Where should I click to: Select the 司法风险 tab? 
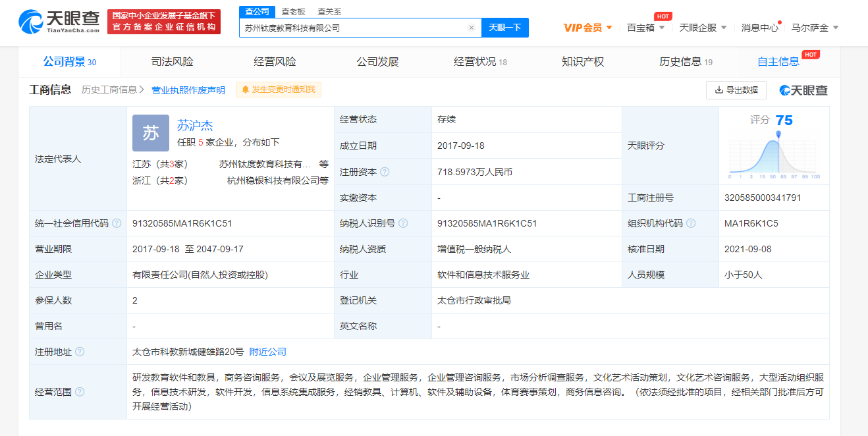tap(173, 62)
